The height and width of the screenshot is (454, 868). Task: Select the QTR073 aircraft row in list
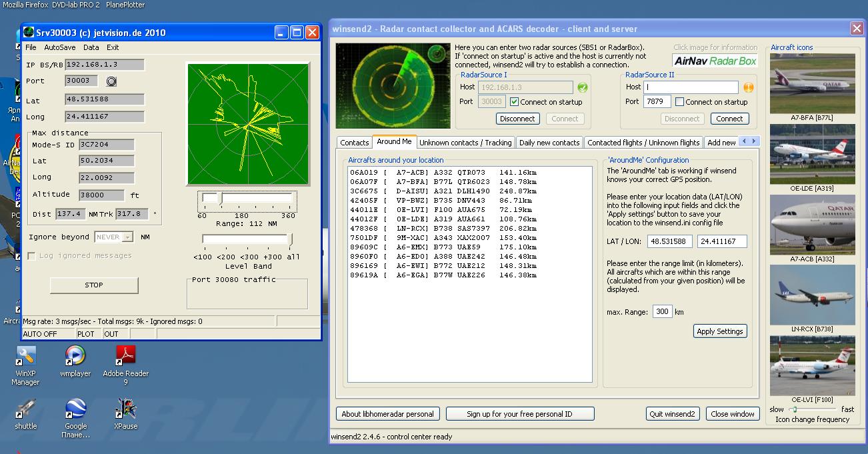point(443,173)
